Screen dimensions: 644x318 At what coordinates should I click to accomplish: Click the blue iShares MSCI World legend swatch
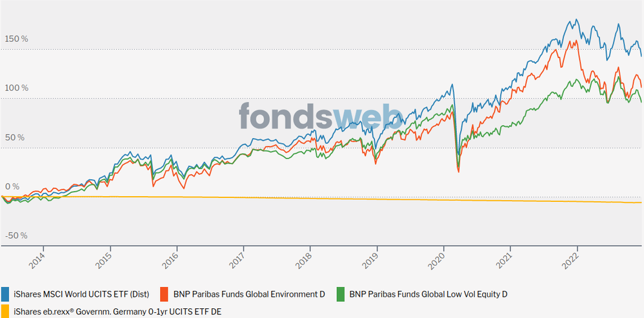coord(6,294)
